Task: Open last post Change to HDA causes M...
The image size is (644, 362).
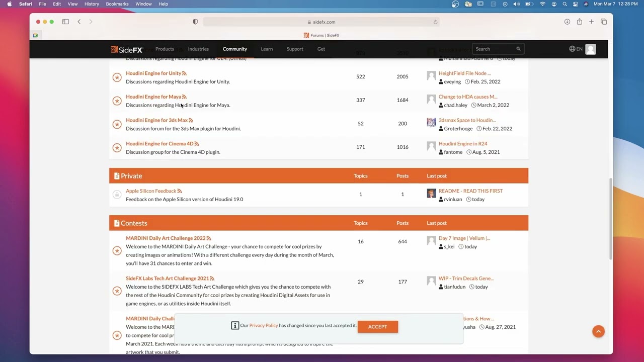Action: (468, 97)
